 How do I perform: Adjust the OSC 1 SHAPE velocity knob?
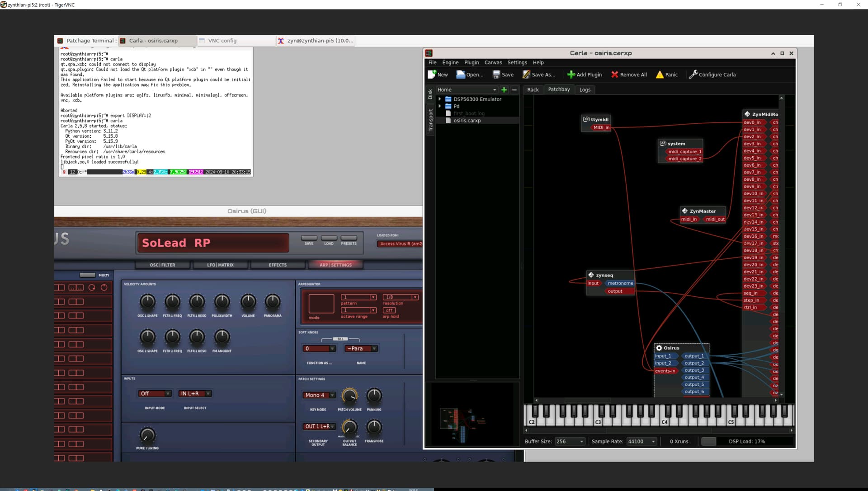(147, 302)
